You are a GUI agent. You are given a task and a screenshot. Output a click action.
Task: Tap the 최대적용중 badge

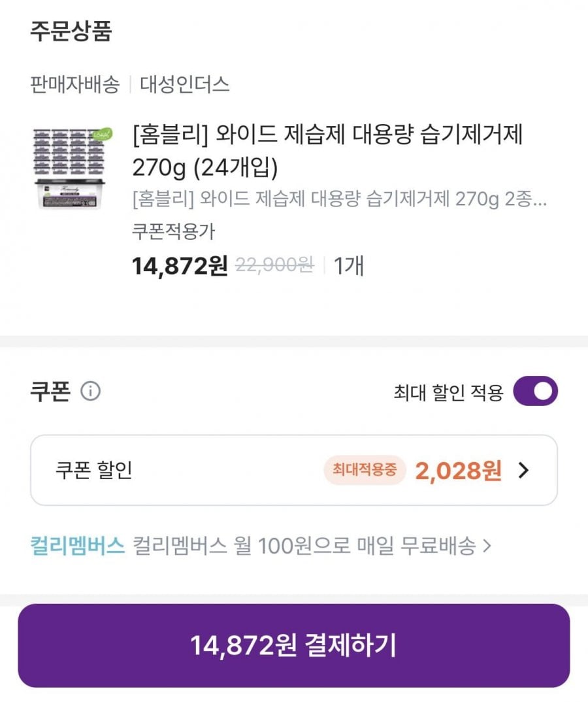tap(365, 470)
